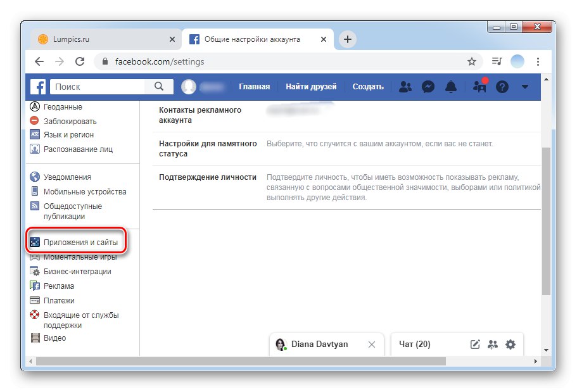The height and width of the screenshot is (392, 577).
Task: Go to Найти друзей in the top menu
Action: pos(312,87)
